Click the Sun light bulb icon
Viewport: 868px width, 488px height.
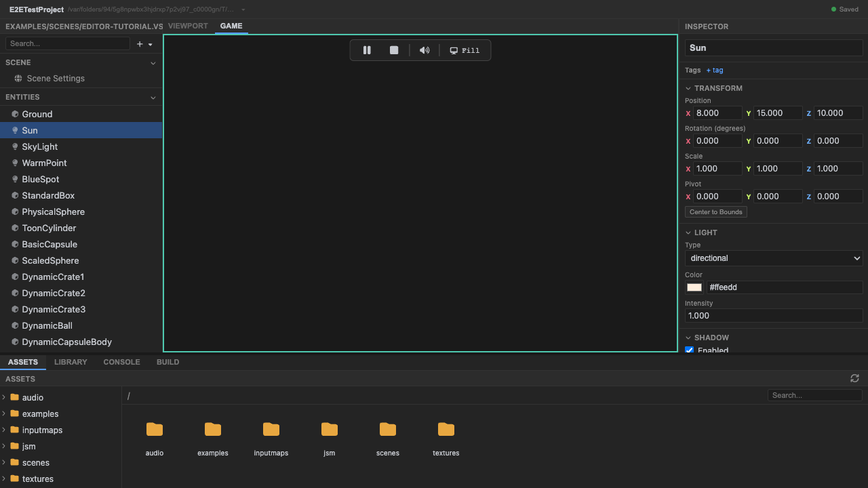pyautogui.click(x=16, y=130)
